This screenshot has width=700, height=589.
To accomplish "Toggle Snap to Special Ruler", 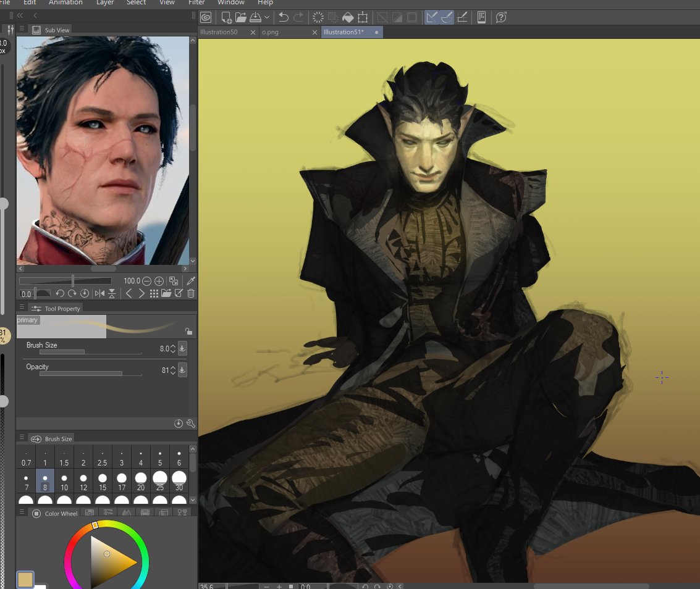I will pyautogui.click(x=447, y=17).
